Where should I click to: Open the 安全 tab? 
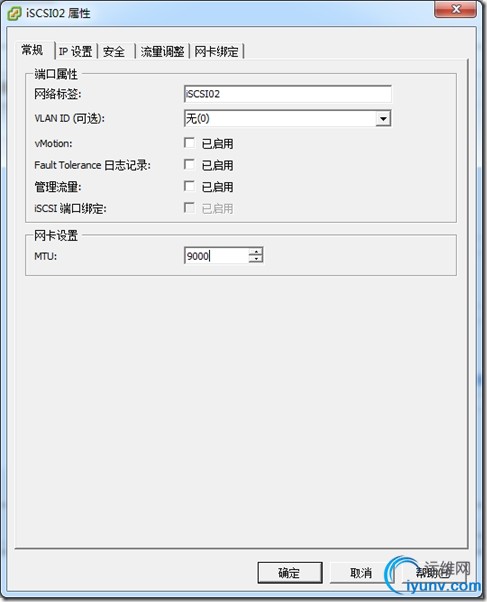[114, 51]
